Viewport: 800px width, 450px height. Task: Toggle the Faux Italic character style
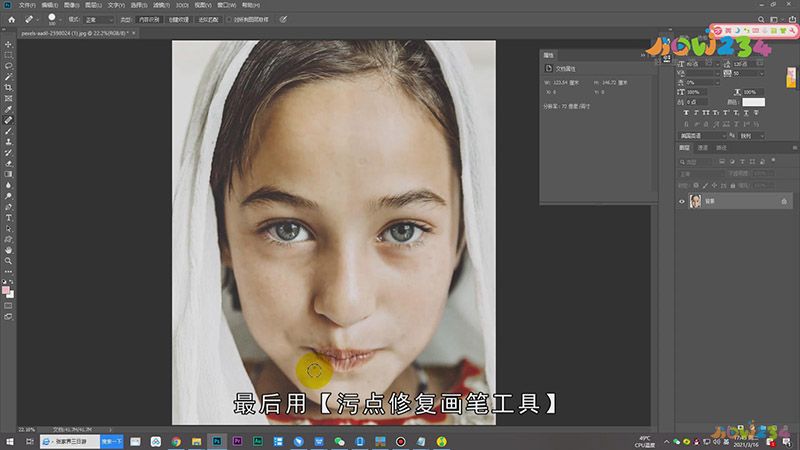[696, 113]
